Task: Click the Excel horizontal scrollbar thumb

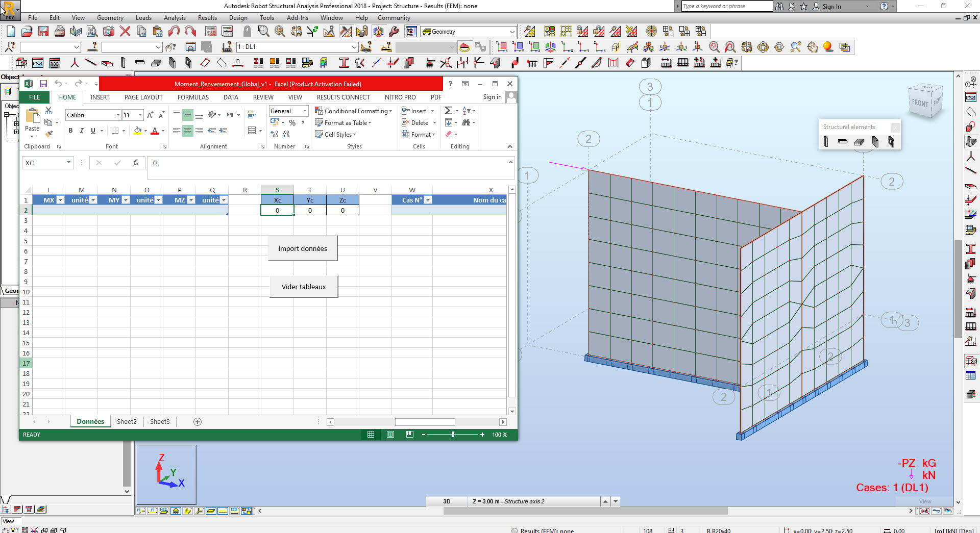Action: click(x=425, y=422)
